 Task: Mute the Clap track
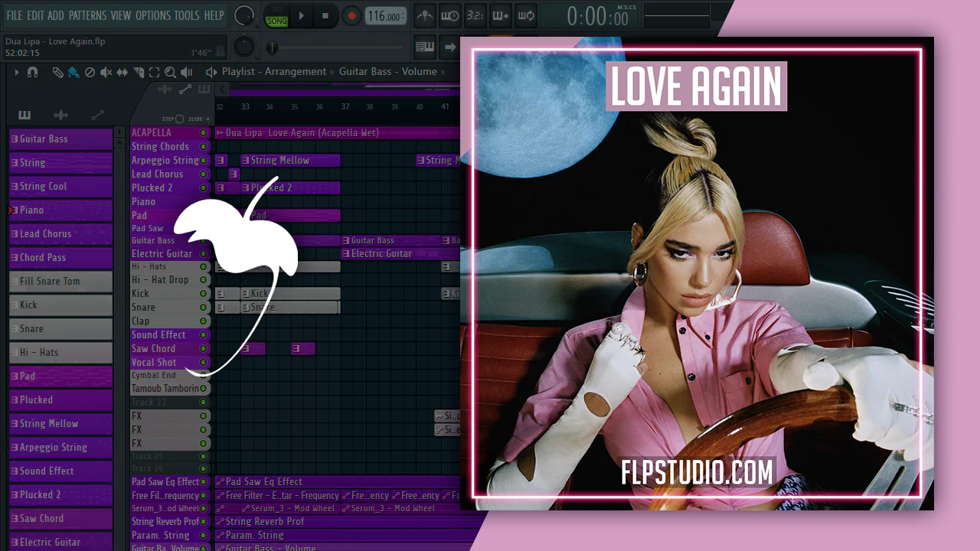(x=204, y=321)
